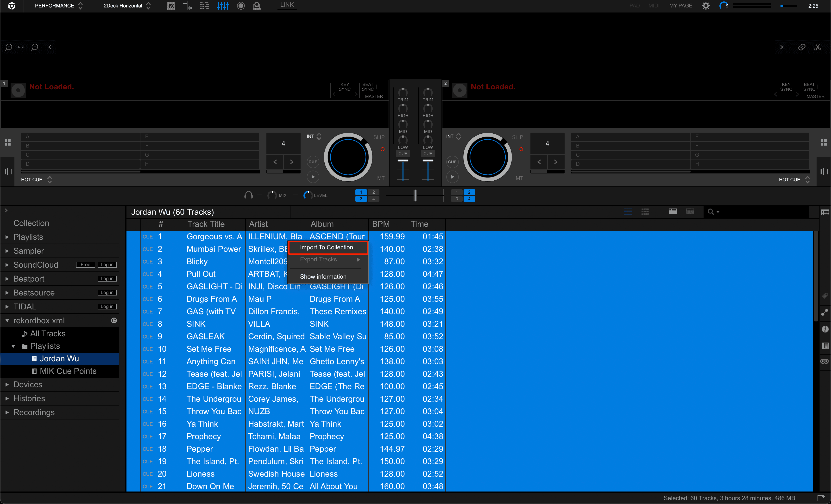831x504 pixels.
Task: Open the sub browser panel icon
Action: [825, 346]
